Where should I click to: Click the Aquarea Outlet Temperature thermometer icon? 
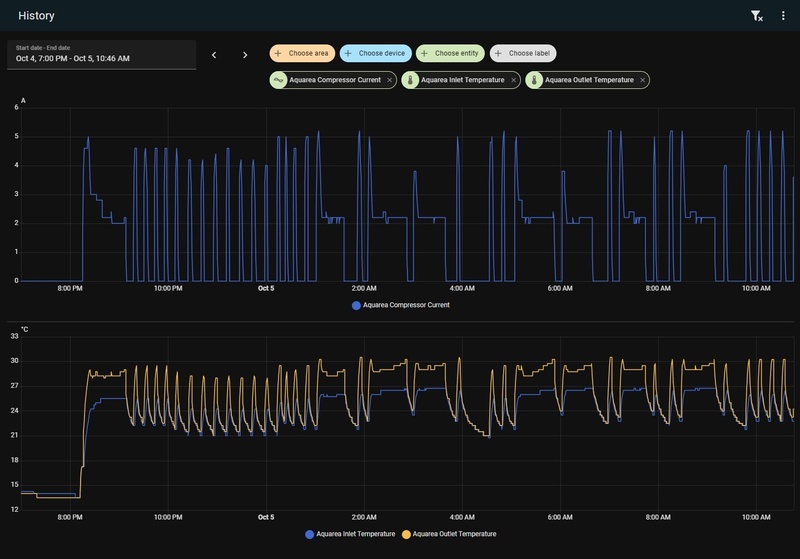534,80
